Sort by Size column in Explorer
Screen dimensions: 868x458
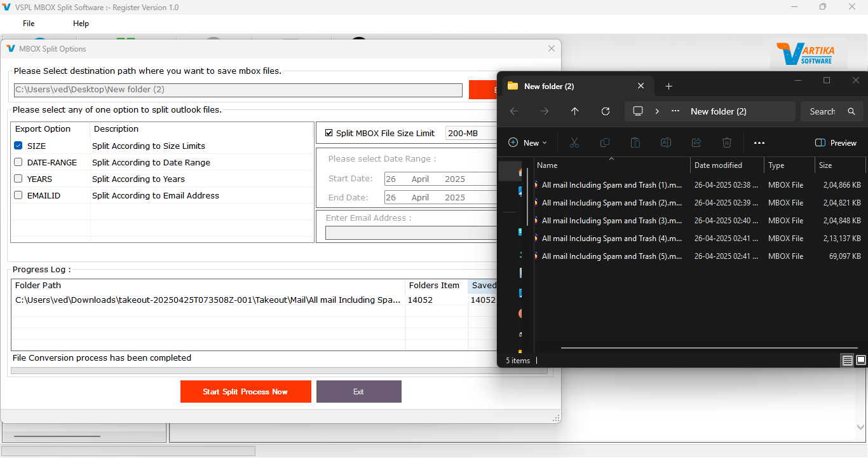[840, 165]
